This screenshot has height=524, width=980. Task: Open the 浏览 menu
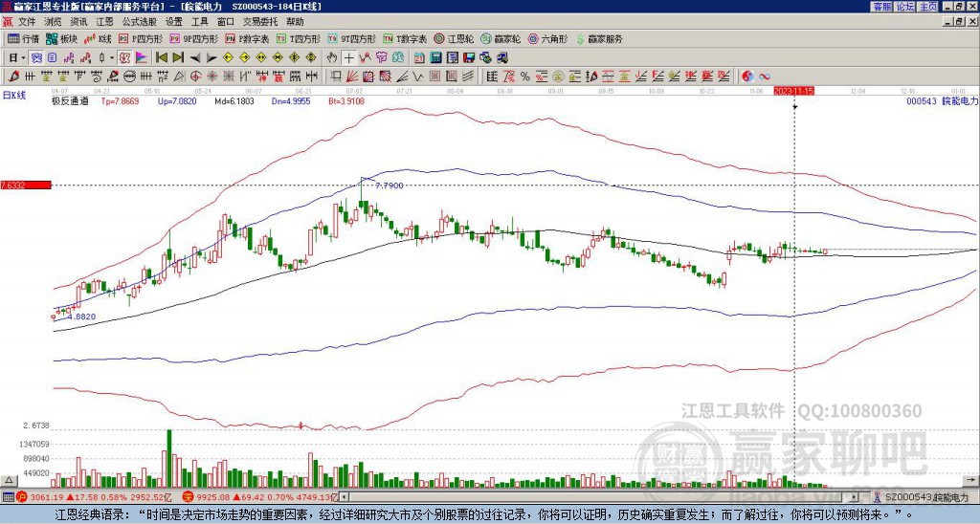click(x=54, y=22)
